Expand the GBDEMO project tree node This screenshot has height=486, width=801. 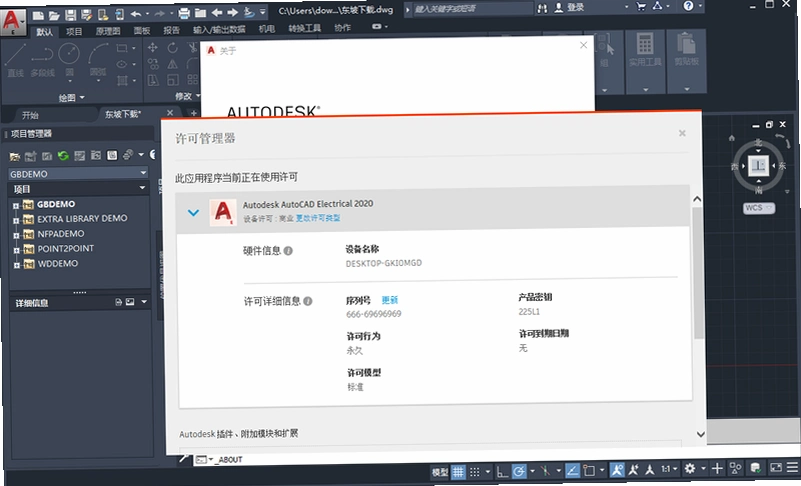pos(16,205)
